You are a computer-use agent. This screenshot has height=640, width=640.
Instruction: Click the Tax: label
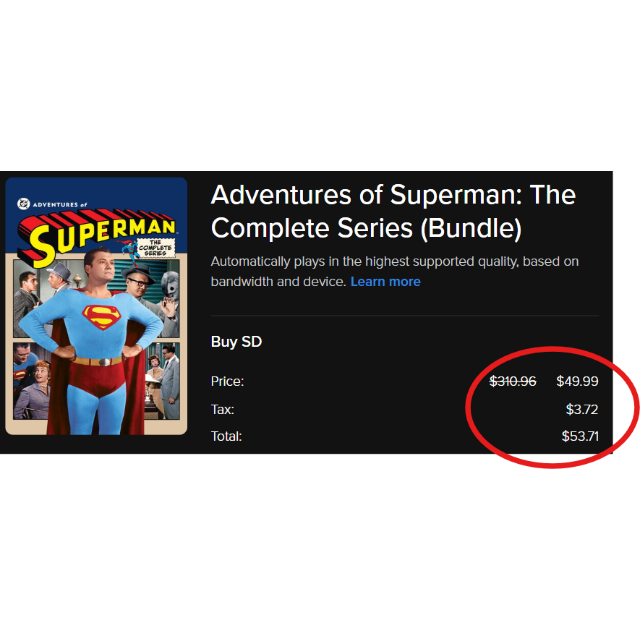click(x=222, y=409)
